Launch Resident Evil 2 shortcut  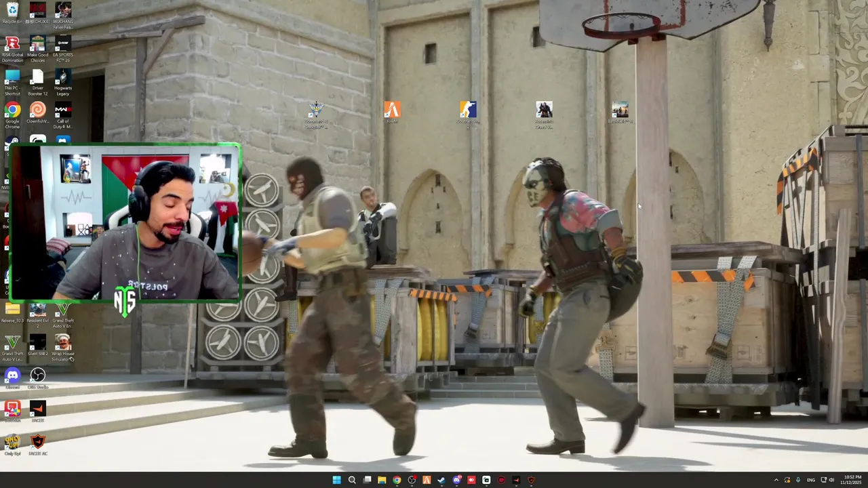(x=37, y=315)
